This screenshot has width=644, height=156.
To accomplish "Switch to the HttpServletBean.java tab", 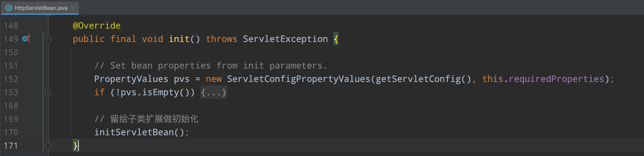I will (40, 8).
